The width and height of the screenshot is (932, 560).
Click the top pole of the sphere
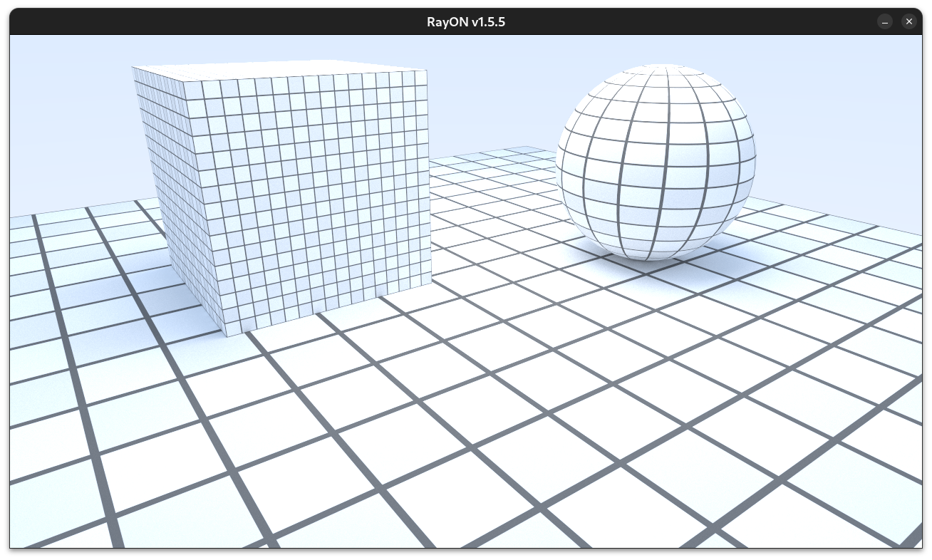pos(654,68)
